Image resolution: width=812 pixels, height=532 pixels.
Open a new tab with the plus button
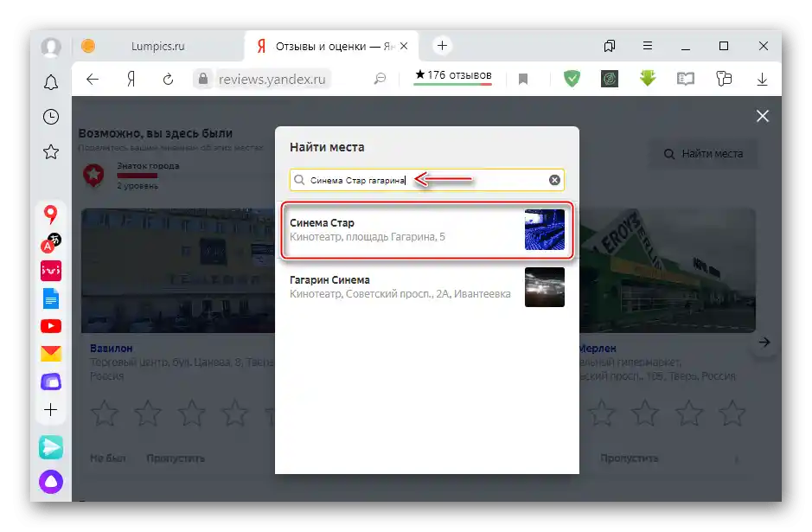point(442,45)
